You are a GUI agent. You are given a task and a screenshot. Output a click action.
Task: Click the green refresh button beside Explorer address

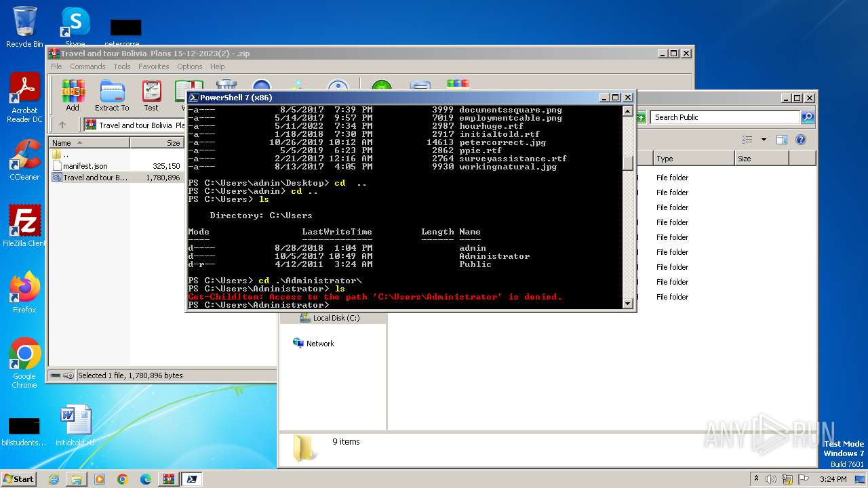(x=641, y=117)
